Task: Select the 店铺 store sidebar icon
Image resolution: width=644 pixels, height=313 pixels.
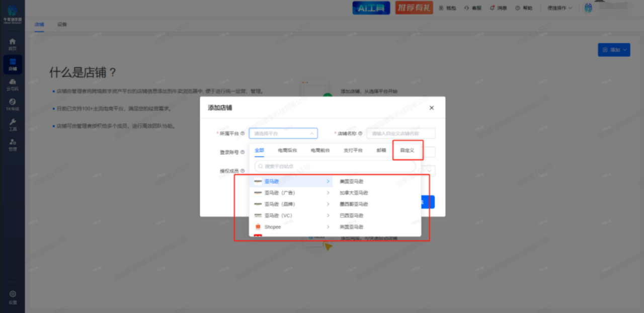Action: [x=13, y=64]
